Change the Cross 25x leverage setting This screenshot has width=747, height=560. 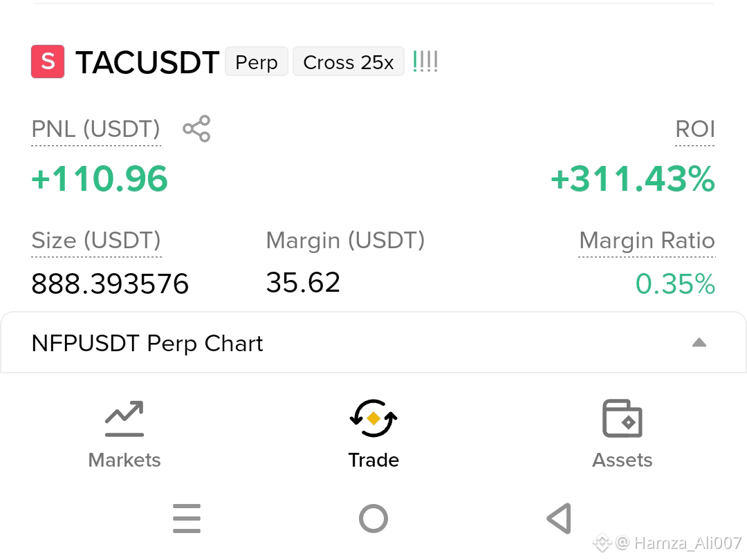coord(348,62)
